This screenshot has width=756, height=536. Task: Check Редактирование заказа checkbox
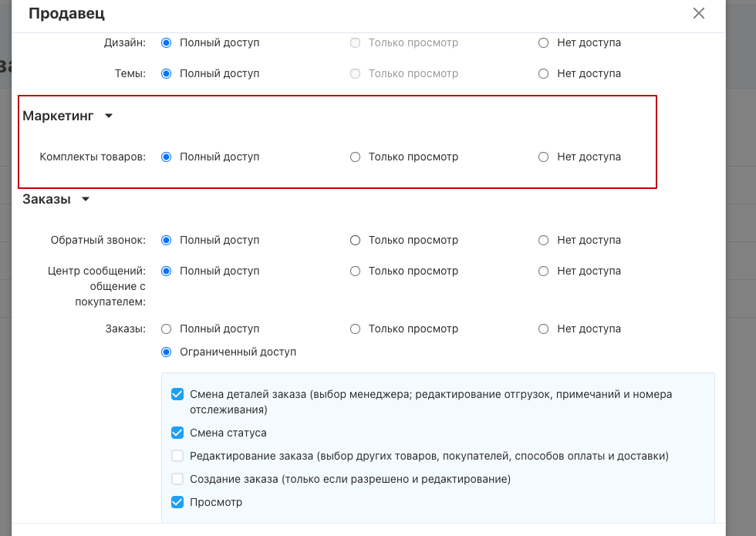coord(177,456)
